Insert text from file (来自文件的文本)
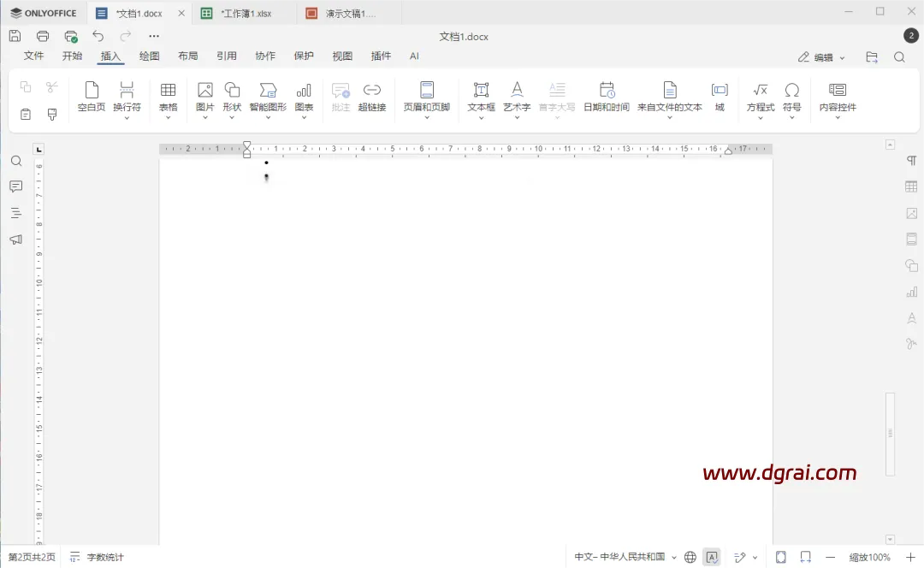 669,100
